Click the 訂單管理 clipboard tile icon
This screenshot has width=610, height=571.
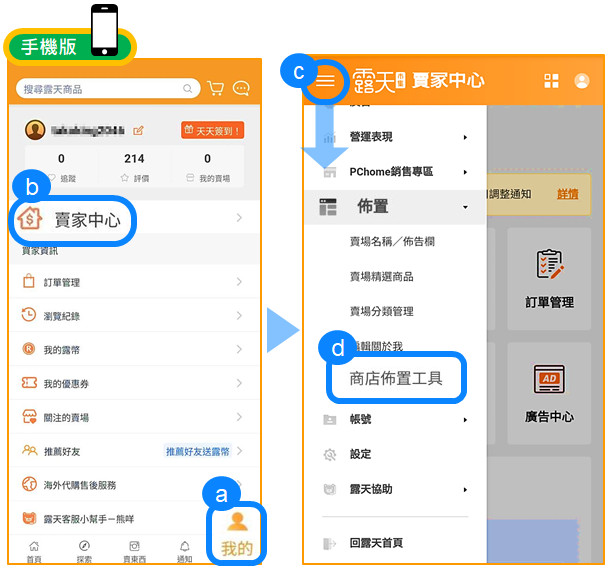click(549, 265)
